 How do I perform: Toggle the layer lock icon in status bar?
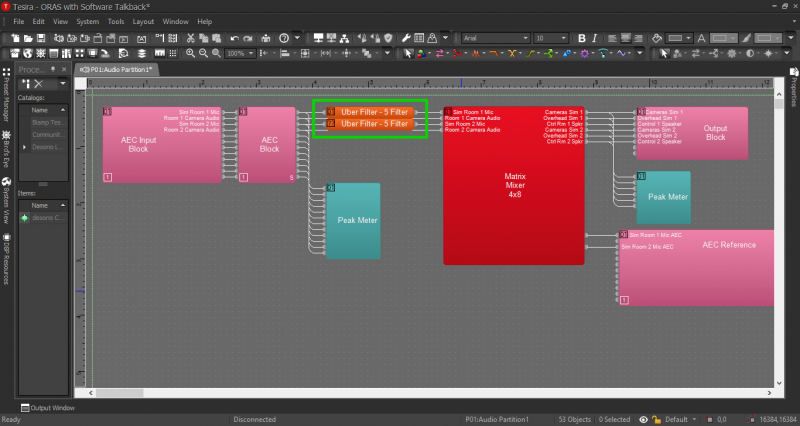click(x=657, y=419)
